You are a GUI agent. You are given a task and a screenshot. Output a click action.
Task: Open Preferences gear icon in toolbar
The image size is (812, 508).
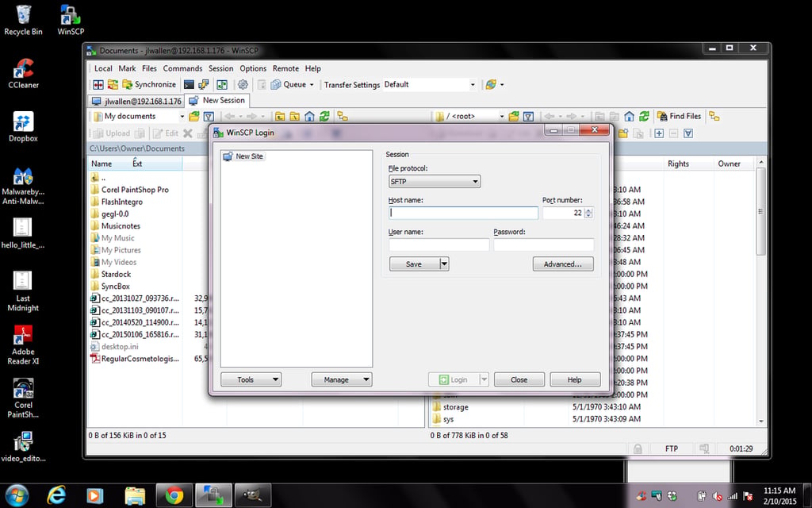pos(243,84)
